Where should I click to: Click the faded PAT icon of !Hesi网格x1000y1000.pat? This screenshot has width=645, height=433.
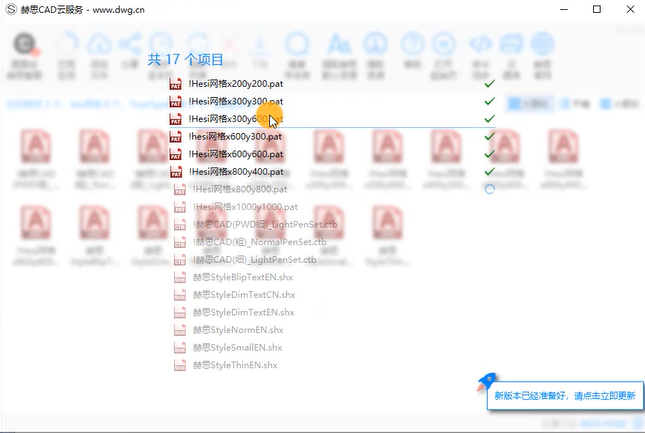click(180, 207)
